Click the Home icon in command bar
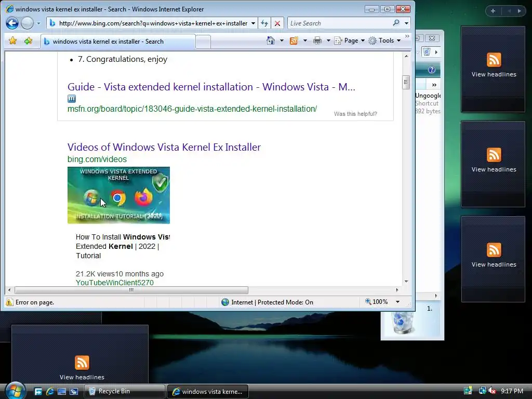The width and height of the screenshot is (532, 399). tap(270, 41)
